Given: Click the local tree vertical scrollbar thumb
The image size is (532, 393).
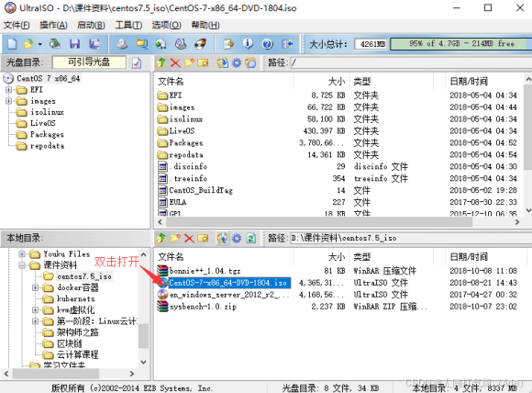Looking at the screenshot, I should tap(144, 336).
